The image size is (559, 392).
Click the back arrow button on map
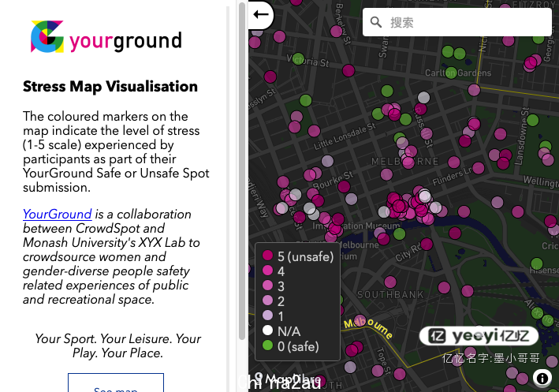click(x=261, y=15)
